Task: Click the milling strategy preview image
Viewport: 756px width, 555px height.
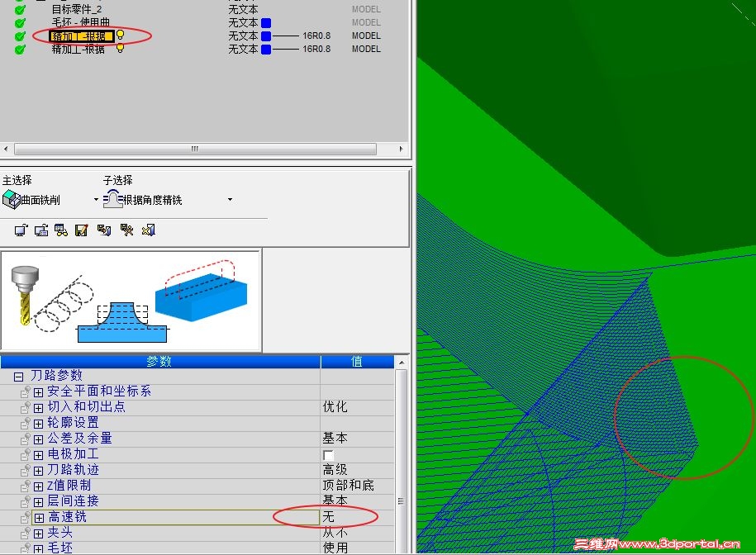Action: (x=131, y=301)
